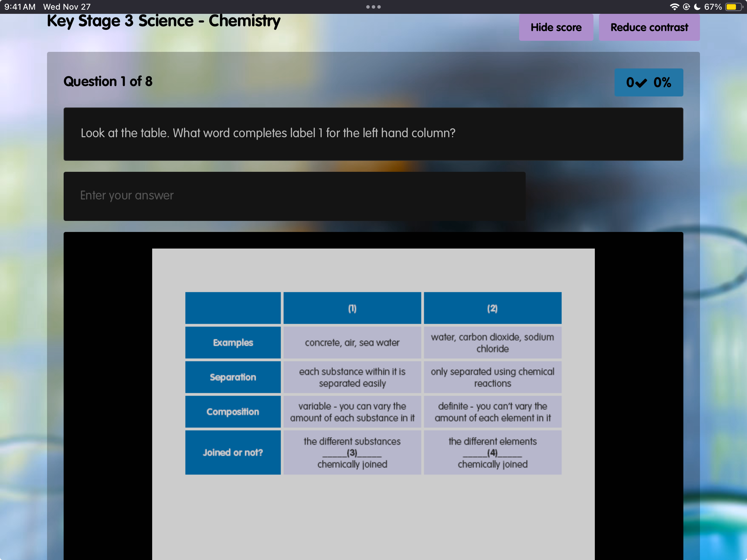Screen dimensions: 747x560
Task: Click the cell starting 'variable - you can vary'
Action: [x=352, y=412]
